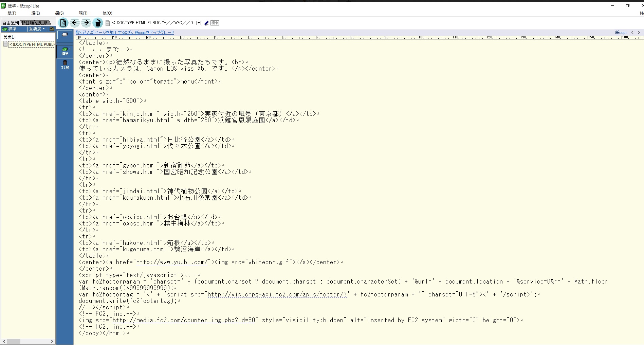This screenshot has height=345, width=644.
Task: Click the table width="600" line
Action: click(112, 101)
